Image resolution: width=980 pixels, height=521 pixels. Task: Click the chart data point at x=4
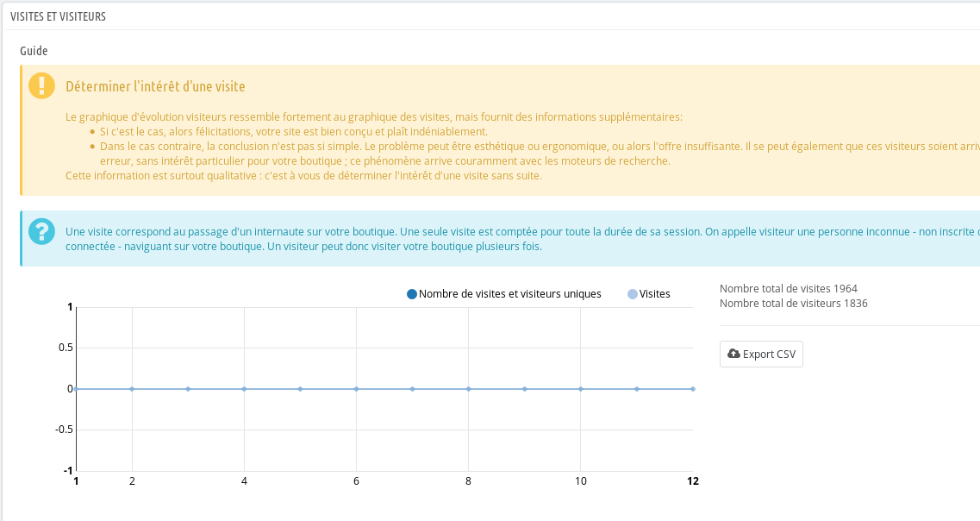coord(245,389)
